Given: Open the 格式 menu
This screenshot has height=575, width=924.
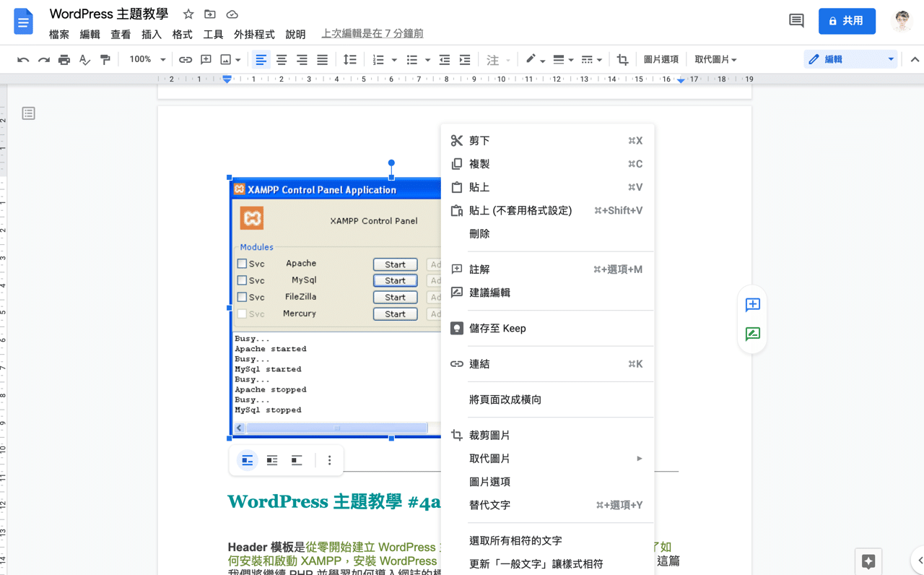Looking at the screenshot, I should click(x=182, y=35).
